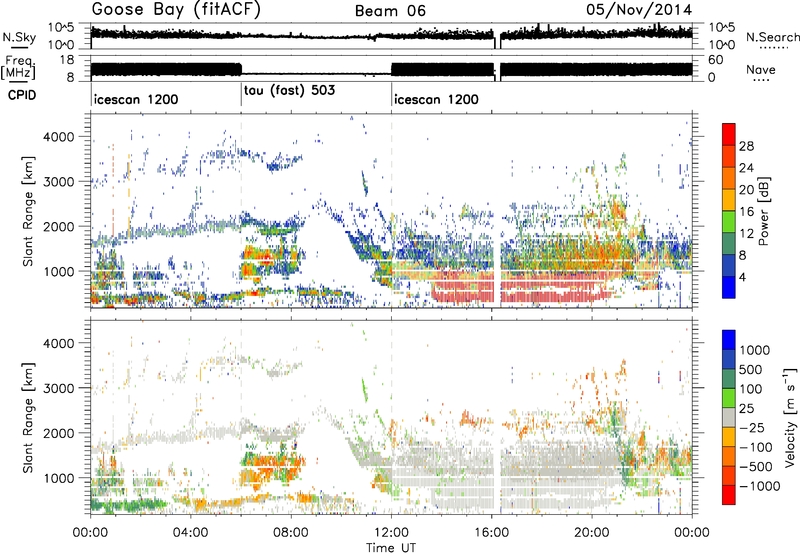This screenshot has width=800, height=554.
Task: Click the '4000' tick on power panel axis
Action: 58,137
